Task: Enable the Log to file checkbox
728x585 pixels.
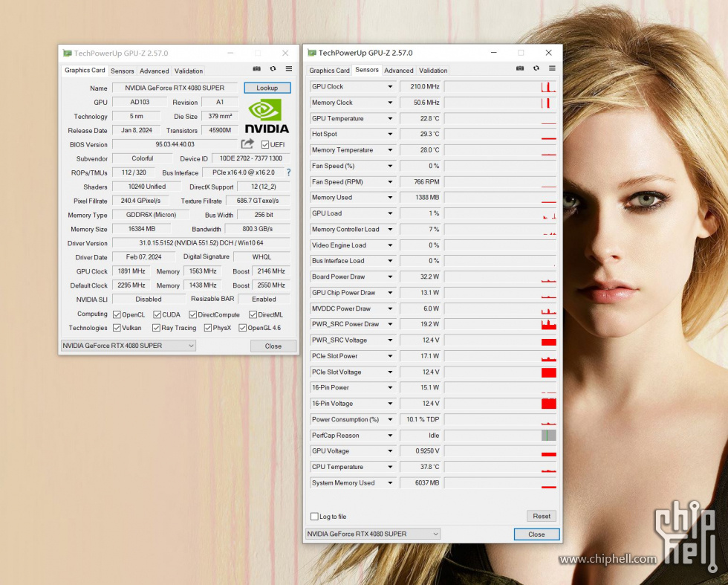Action: point(314,516)
